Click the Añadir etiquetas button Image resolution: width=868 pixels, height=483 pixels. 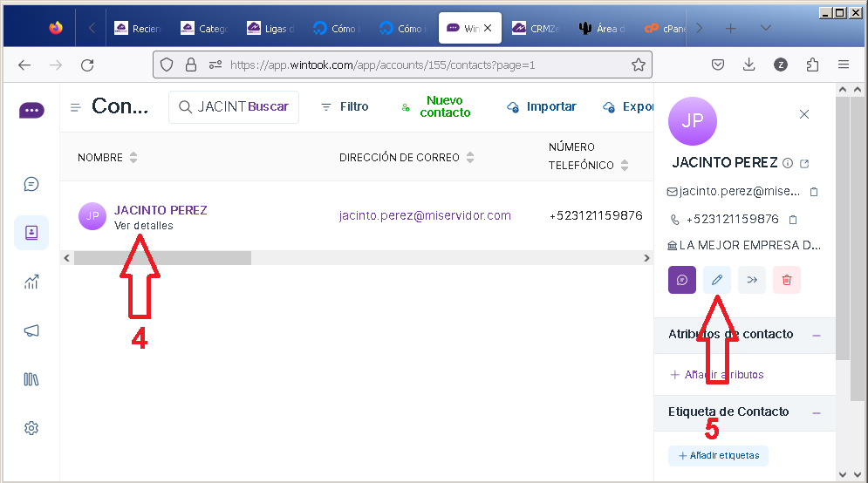coord(719,456)
